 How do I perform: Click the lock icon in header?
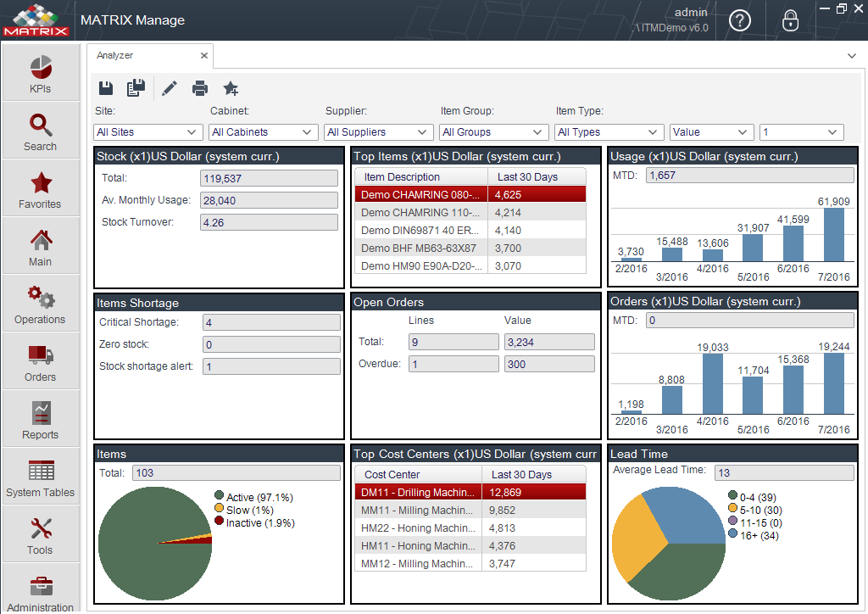click(790, 21)
